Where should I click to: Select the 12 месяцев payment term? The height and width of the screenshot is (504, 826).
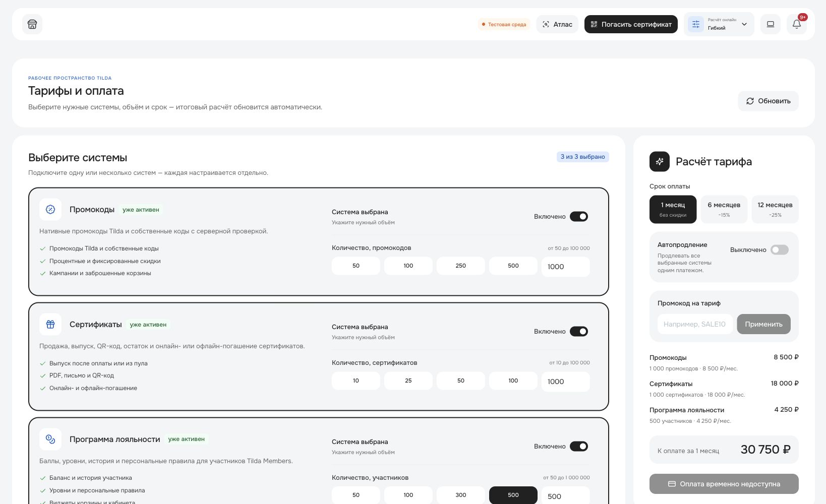[x=775, y=209]
